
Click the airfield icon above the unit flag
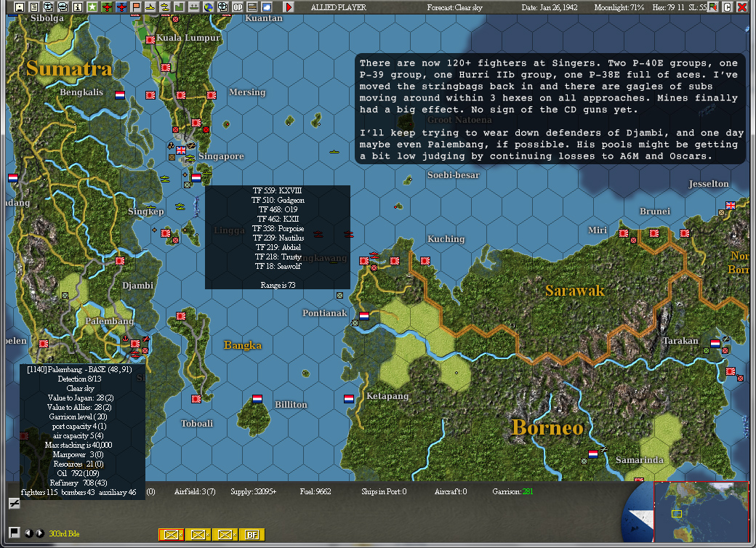[x=14, y=504]
